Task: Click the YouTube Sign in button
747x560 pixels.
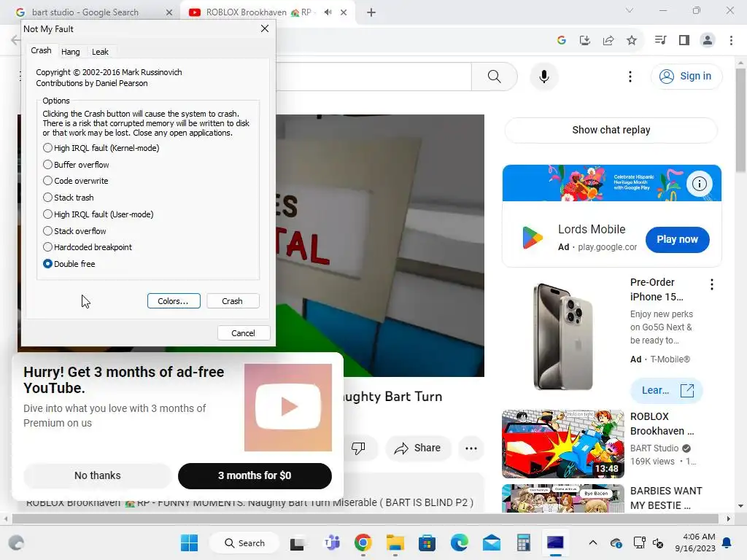Action: (686, 76)
